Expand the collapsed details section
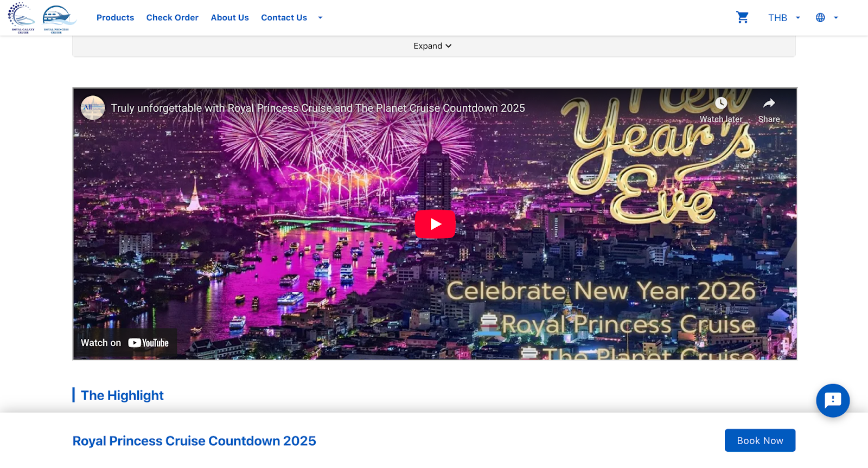 [433, 46]
